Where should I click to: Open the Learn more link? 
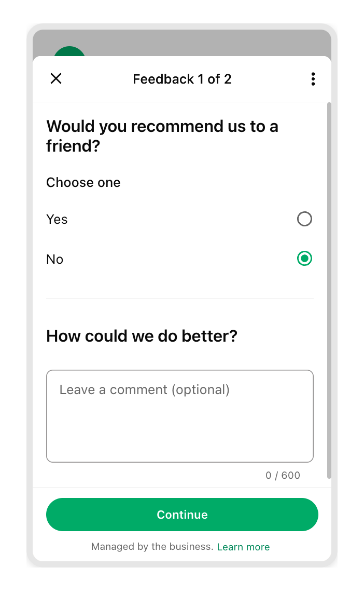pyautogui.click(x=243, y=547)
